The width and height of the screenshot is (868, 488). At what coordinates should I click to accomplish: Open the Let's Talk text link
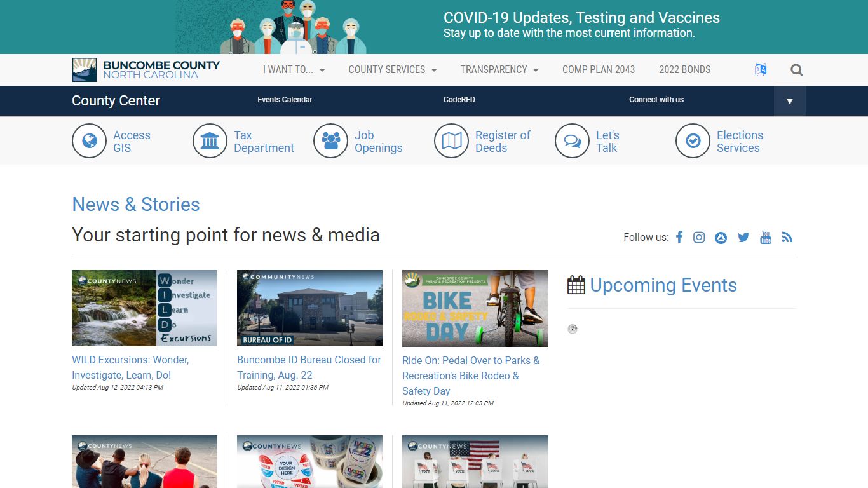tap(607, 142)
